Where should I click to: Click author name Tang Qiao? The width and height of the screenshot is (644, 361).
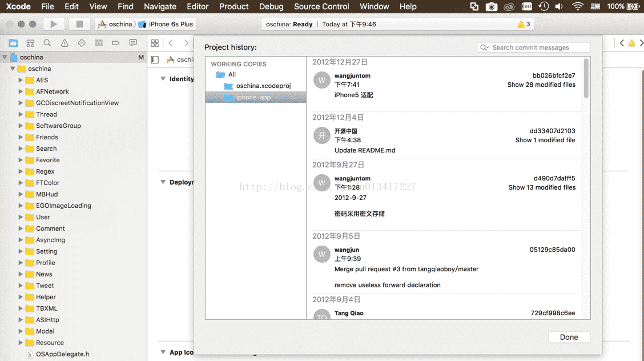(349, 313)
